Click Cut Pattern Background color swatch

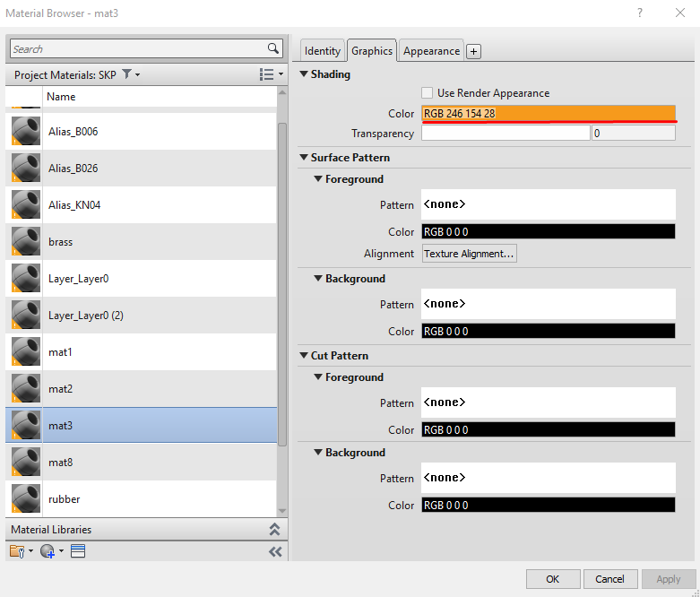(549, 505)
